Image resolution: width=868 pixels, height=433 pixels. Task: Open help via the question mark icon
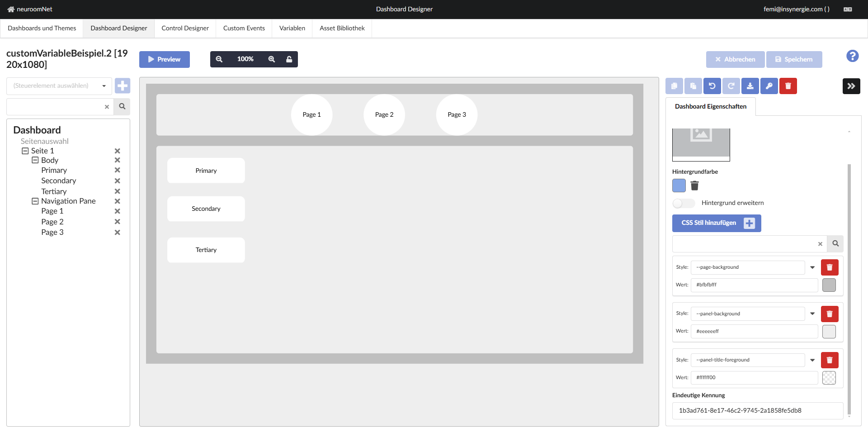point(852,56)
